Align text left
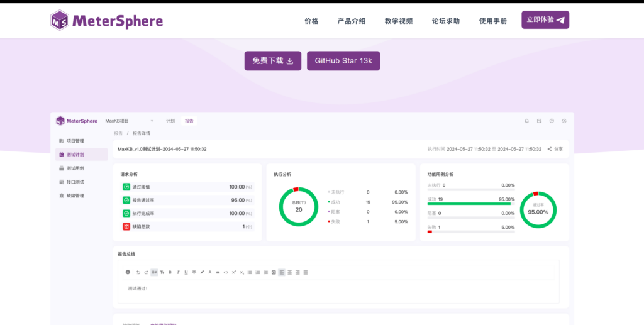Screen dimensions: 644x325 tap(282, 272)
